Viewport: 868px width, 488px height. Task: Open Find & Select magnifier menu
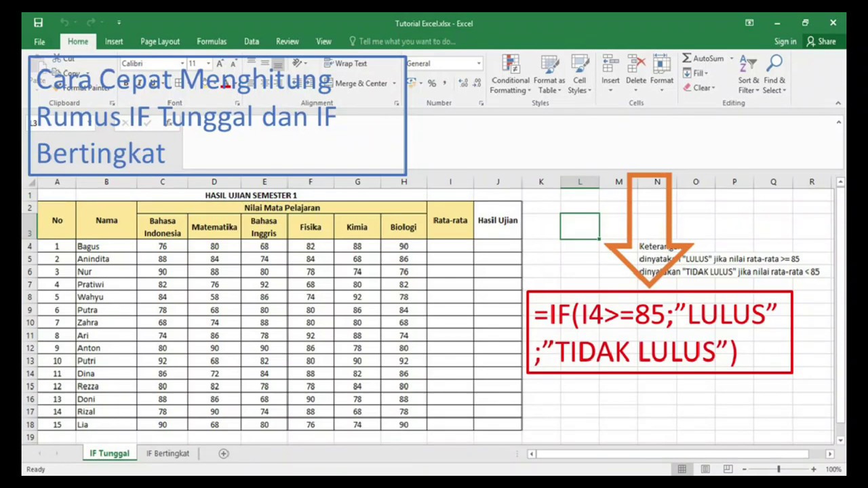774,75
